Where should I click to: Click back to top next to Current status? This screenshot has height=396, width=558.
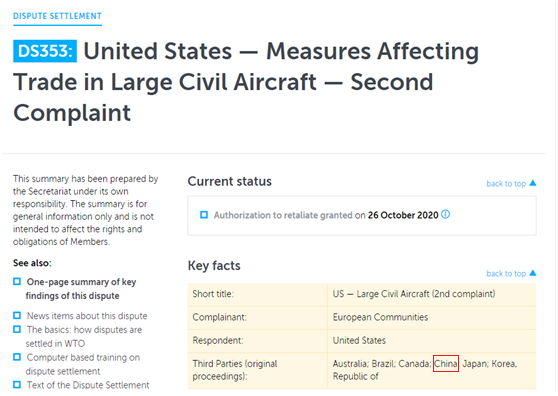(x=506, y=184)
